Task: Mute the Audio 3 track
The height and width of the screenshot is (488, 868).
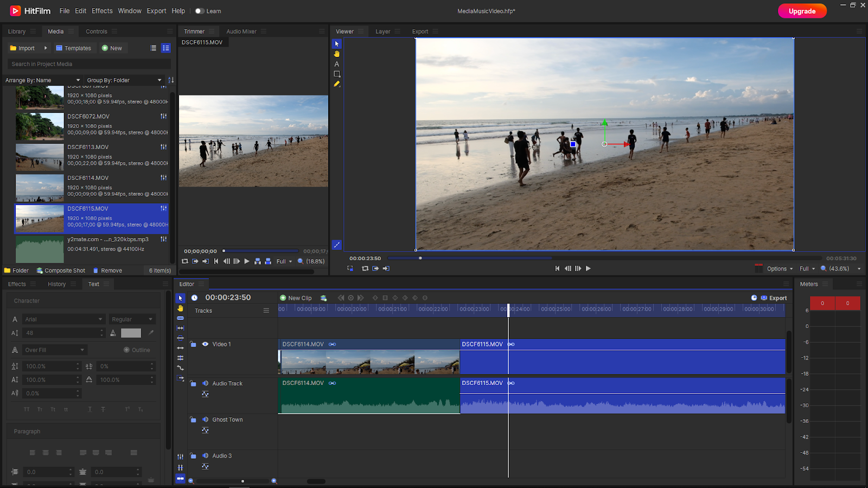Action: tap(205, 456)
